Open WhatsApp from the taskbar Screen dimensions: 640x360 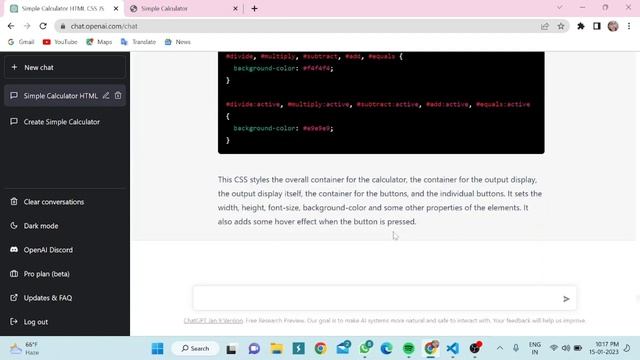click(365, 349)
